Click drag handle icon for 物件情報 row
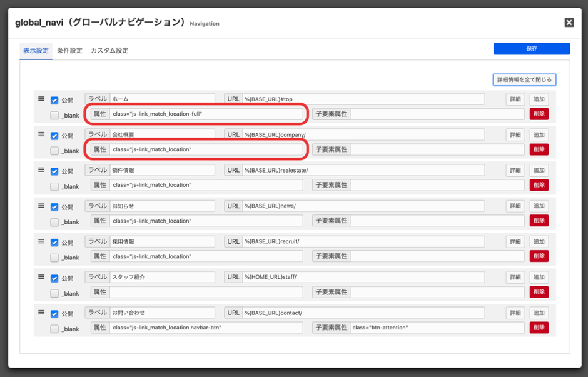 click(x=41, y=170)
